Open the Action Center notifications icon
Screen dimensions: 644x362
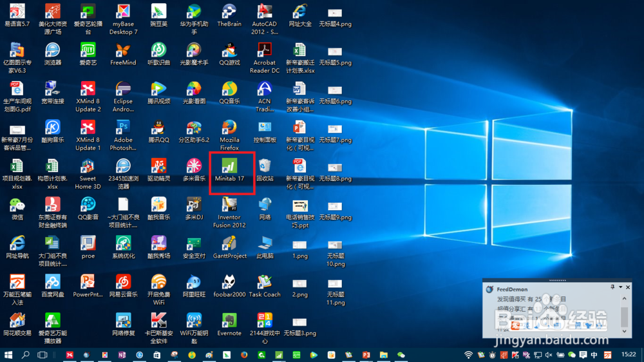[583, 355]
